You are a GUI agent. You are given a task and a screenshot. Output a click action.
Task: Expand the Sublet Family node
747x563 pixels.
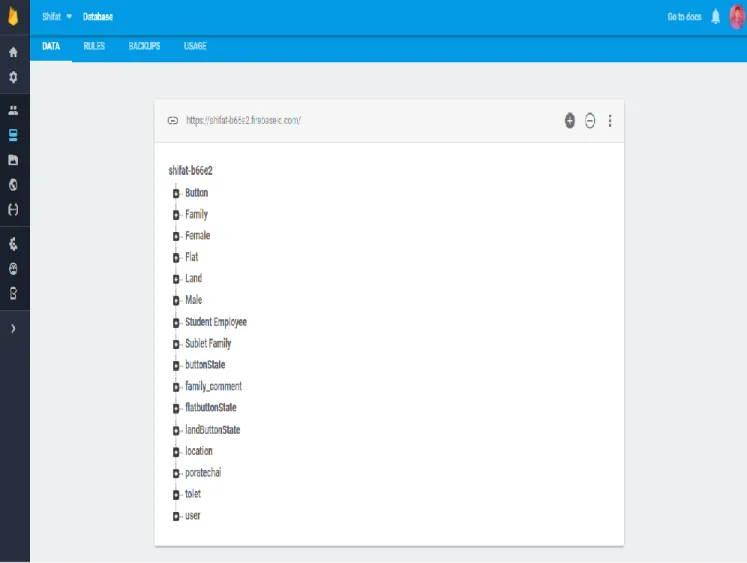click(176, 344)
